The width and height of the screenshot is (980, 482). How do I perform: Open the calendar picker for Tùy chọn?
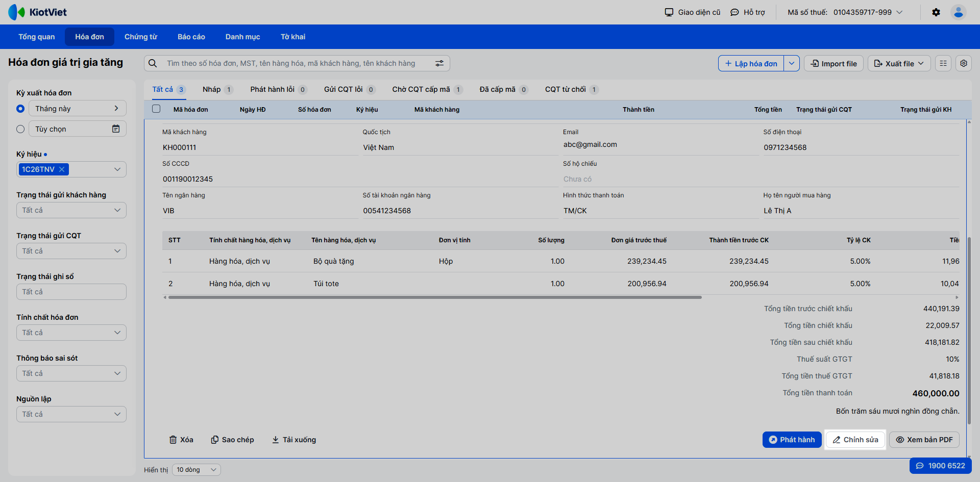click(116, 129)
